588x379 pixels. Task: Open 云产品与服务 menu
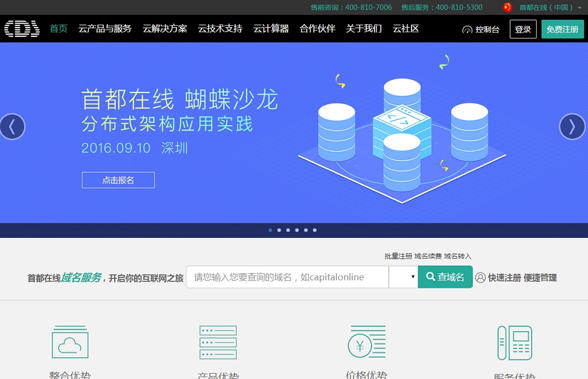[x=105, y=28]
